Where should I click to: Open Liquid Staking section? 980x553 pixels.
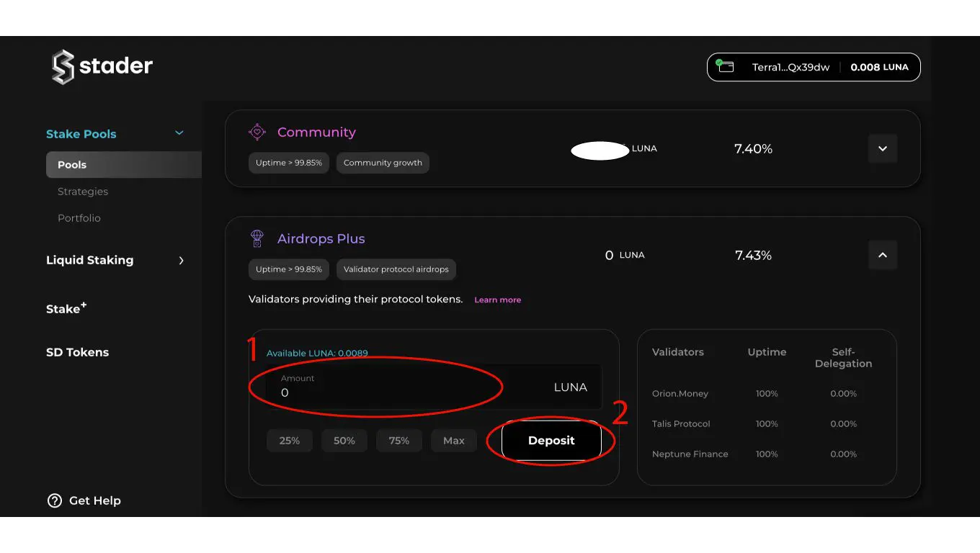(x=90, y=260)
